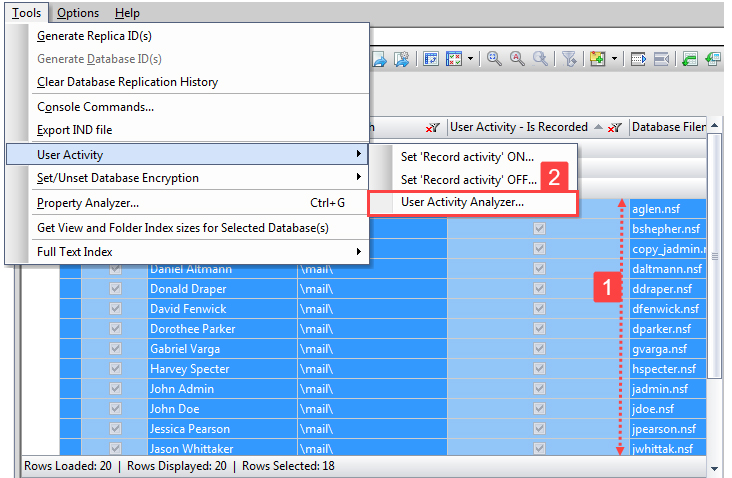Toggle left checkbox in Donald Draper row
Image resolution: width=732 pixels, height=478 pixels.
click(x=115, y=289)
